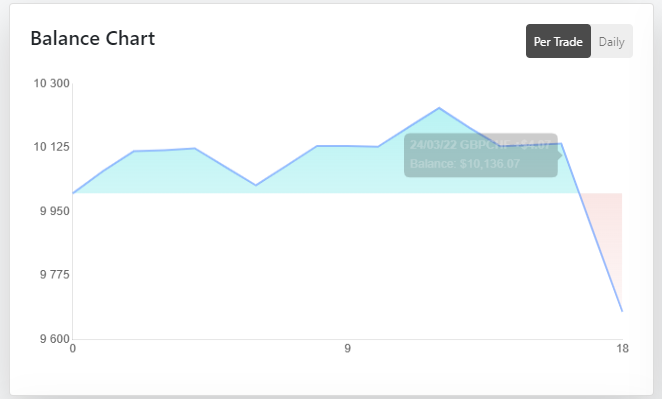
Task: Click the 9 600 y-axis label
Action: point(54,339)
